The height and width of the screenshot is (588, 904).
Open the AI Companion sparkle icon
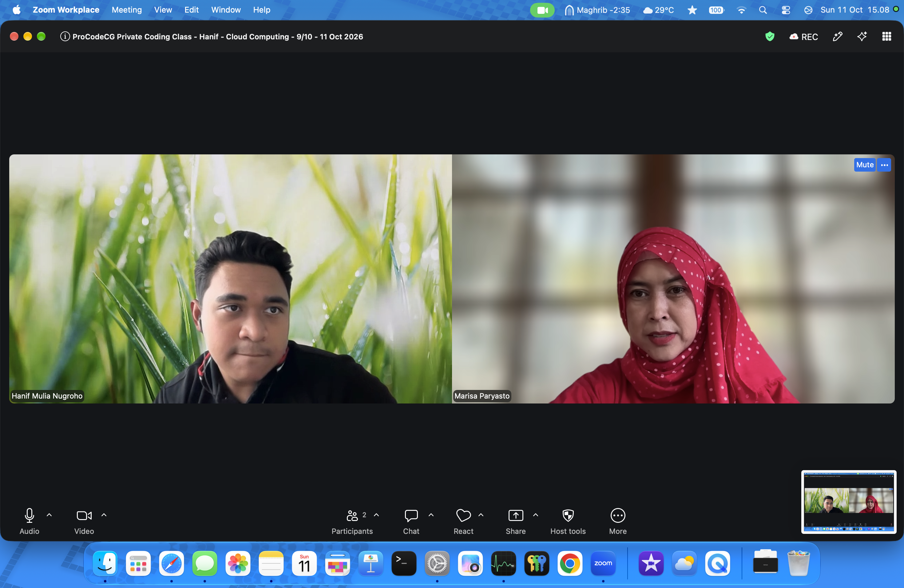click(x=862, y=37)
